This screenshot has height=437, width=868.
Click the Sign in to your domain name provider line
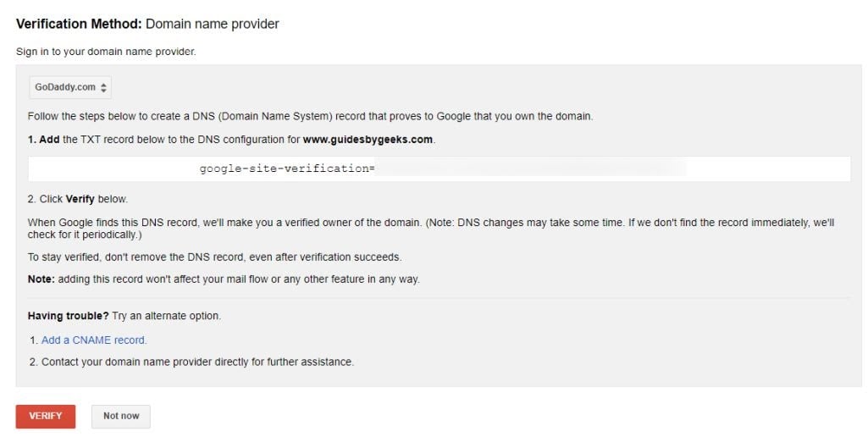(x=106, y=52)
